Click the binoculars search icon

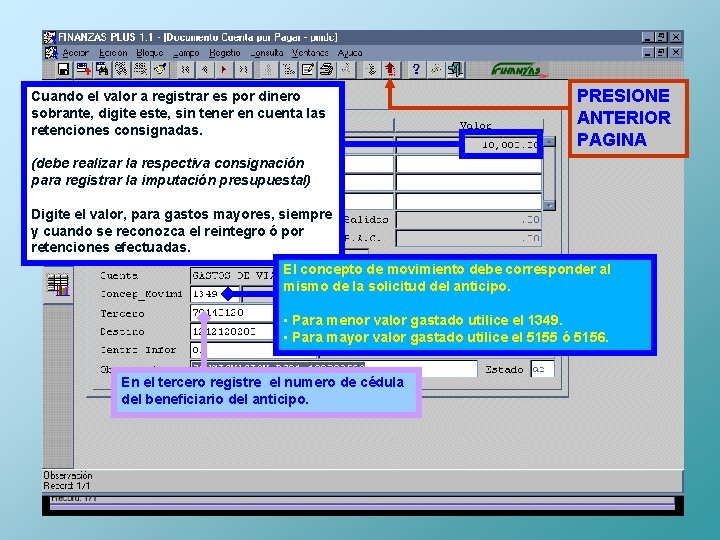tap(102, 69)
